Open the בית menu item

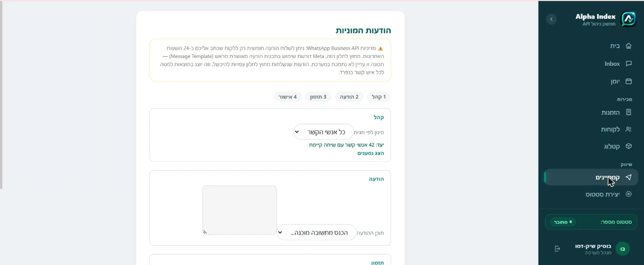click(x=591, y=46)
